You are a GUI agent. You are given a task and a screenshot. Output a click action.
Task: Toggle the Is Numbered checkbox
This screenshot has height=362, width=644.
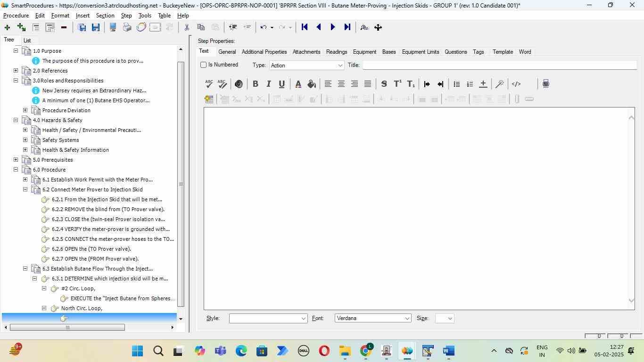pyautogui.click(x=204, y=65)
